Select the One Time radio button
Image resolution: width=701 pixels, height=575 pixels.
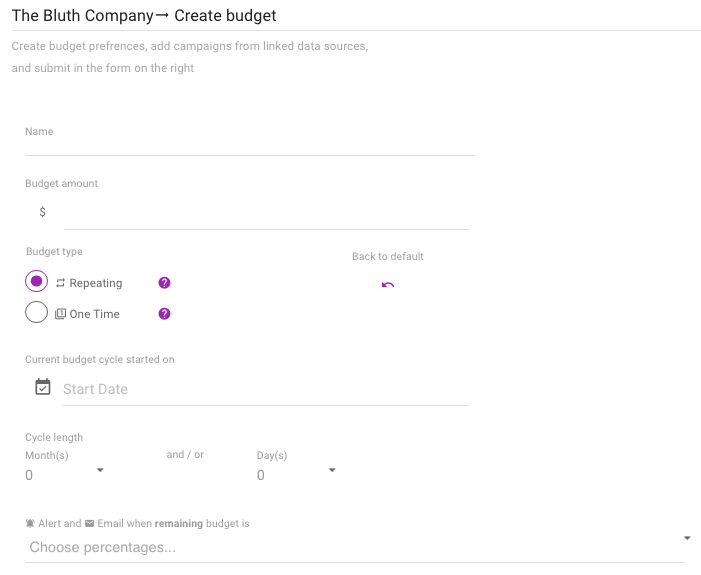pyautogui.click(x=37, y=313)
